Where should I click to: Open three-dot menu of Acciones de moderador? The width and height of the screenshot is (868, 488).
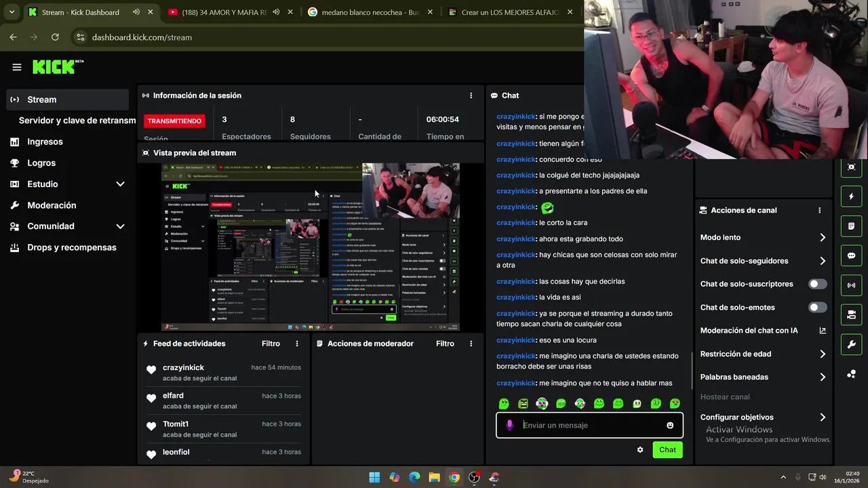click(471, 344)
